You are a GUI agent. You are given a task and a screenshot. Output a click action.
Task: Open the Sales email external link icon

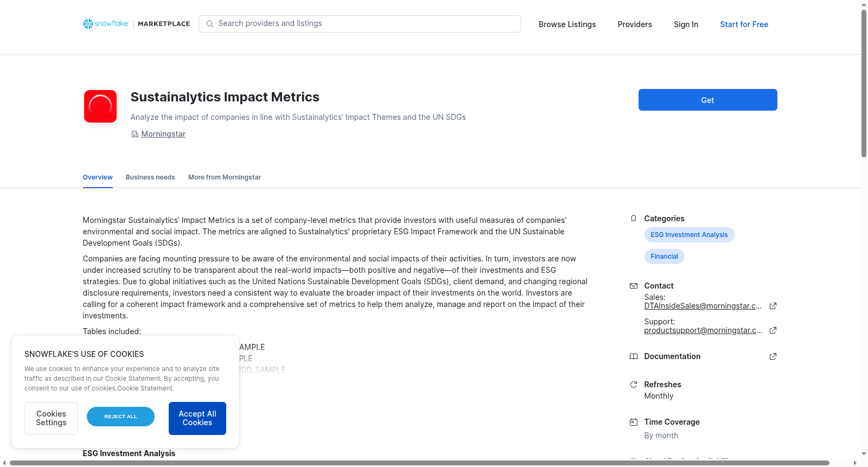click(x=773, y=306)
